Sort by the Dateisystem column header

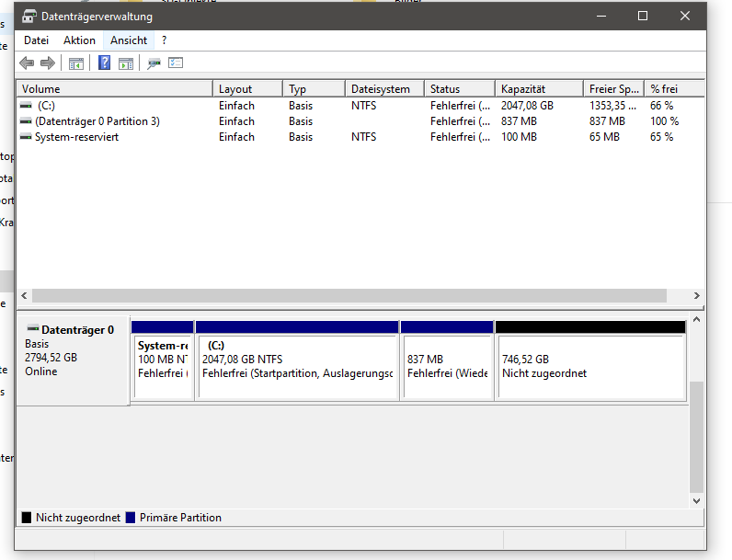point(385,88)
